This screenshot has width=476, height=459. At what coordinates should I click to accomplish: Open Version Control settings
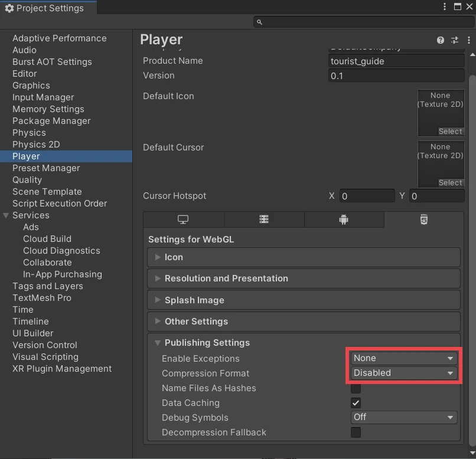(45, 345)
